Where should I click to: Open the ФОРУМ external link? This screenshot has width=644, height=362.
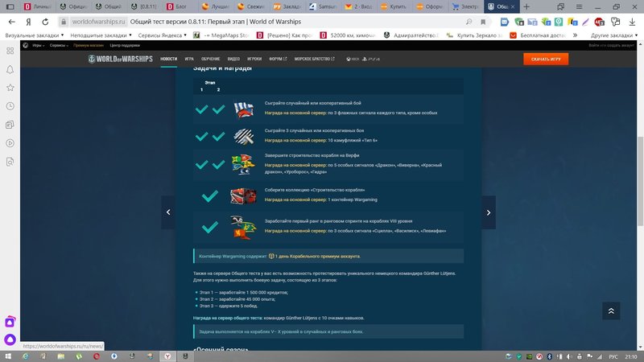click(x=278, y=59)
